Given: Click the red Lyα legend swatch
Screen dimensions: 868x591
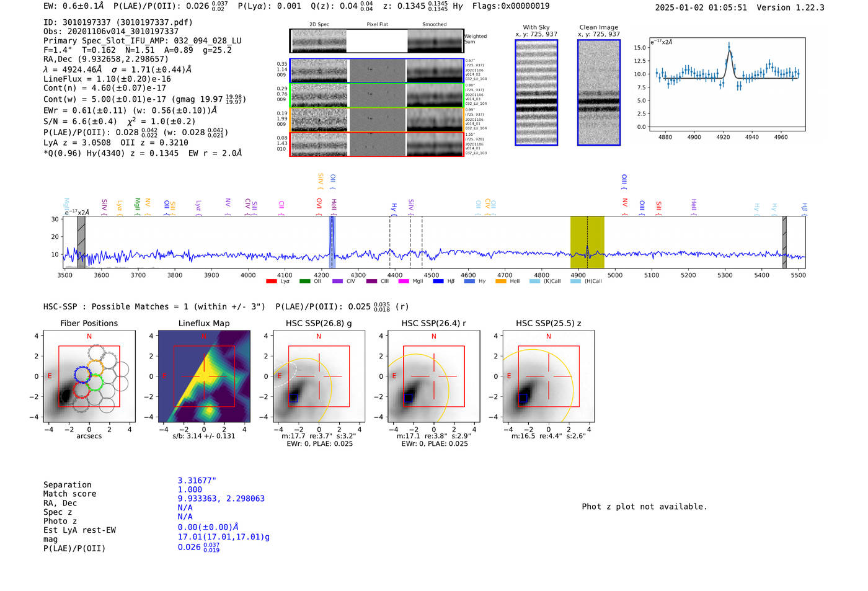Looking at the screenshot, I should click(x=271, y=281).
